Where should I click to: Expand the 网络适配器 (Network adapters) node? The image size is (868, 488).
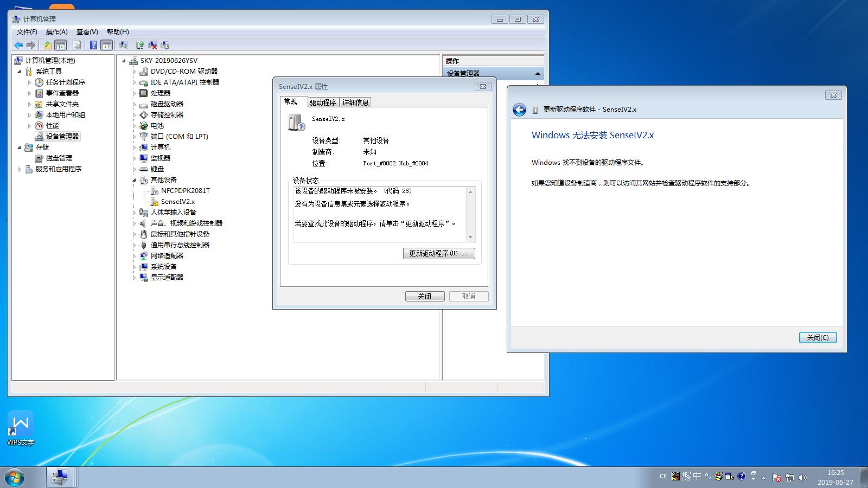(x=134, y=255)
